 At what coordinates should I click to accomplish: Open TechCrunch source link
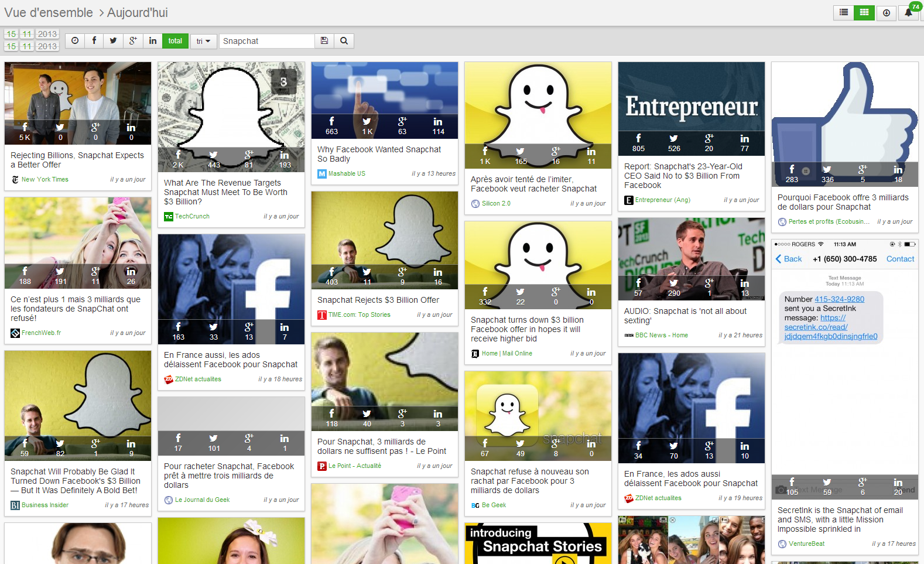[x=192, y=216]
